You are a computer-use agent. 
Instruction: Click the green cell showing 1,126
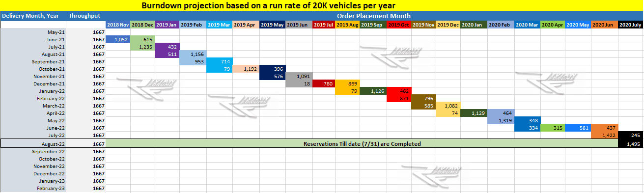tap(373, 91)
